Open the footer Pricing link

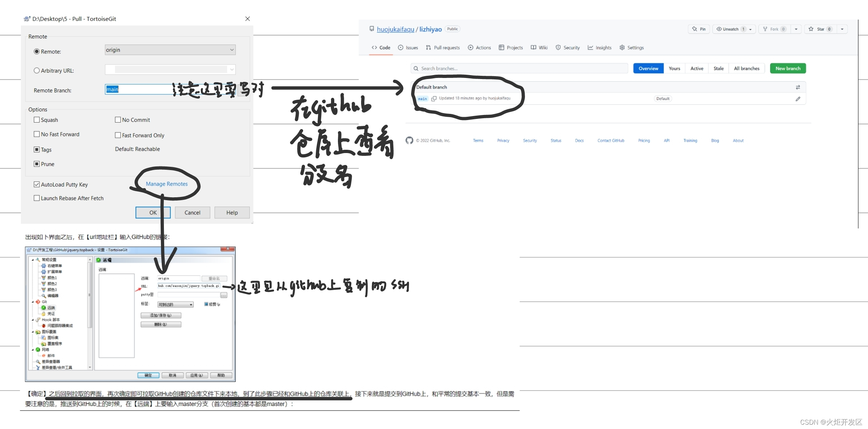click(x=644, y=141)
